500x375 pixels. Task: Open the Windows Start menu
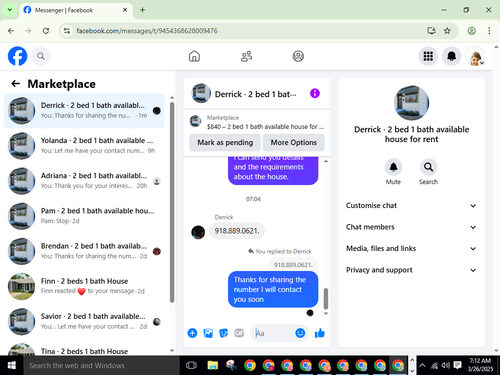(11, 365)
